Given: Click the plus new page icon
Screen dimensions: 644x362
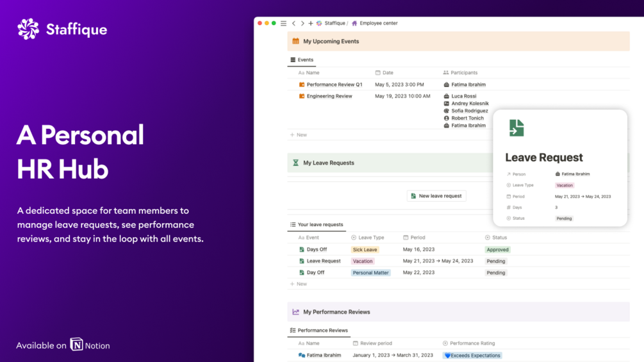Looking at the screenshot, I should tap(311, 24).
